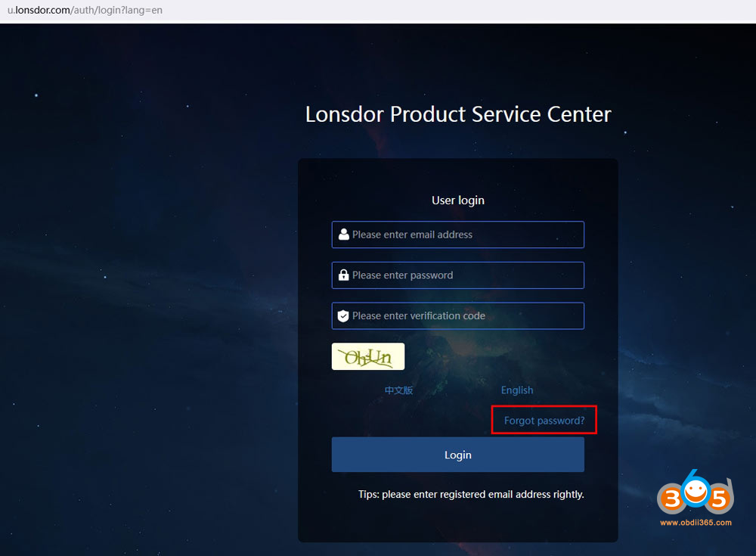The width and height of the screenshot is (756, 556).
Task: Click the User login heading text
Action: pyautogui.click(x=458, y=200)
